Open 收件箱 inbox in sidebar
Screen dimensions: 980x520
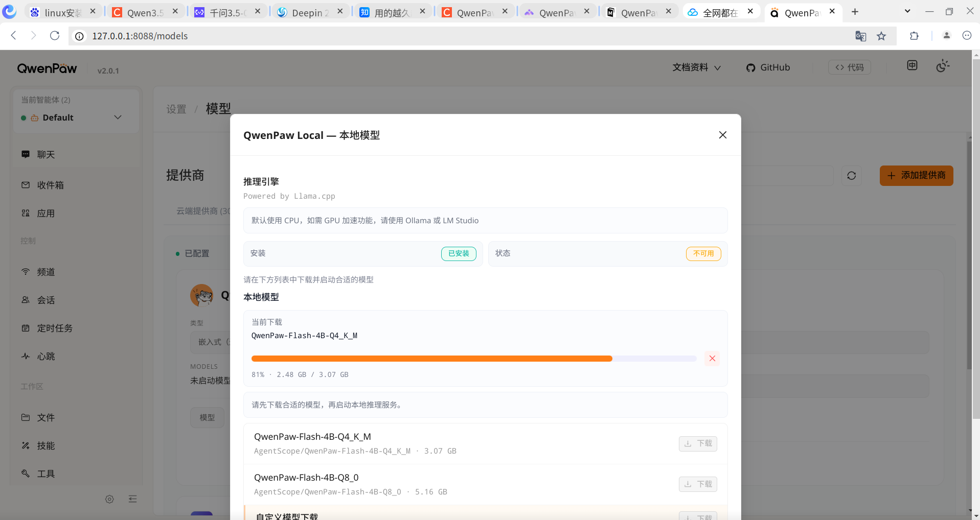[x=77, y=185]
